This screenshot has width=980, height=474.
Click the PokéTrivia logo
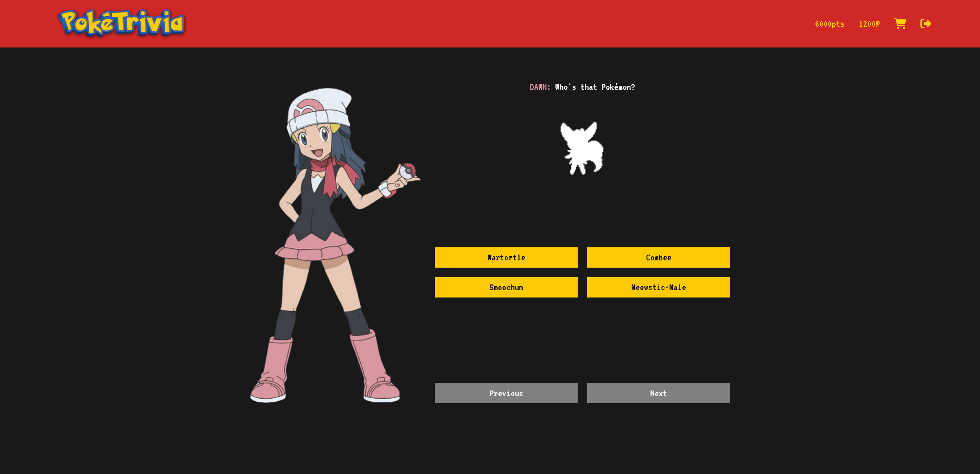click(122, 23)
